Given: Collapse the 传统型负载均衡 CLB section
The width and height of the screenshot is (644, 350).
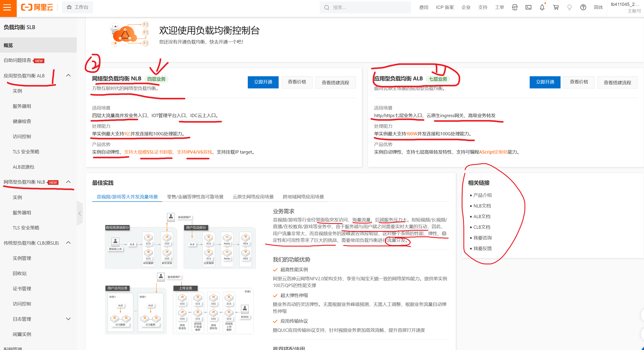Looking at the screenshot, I should (68, 243).
